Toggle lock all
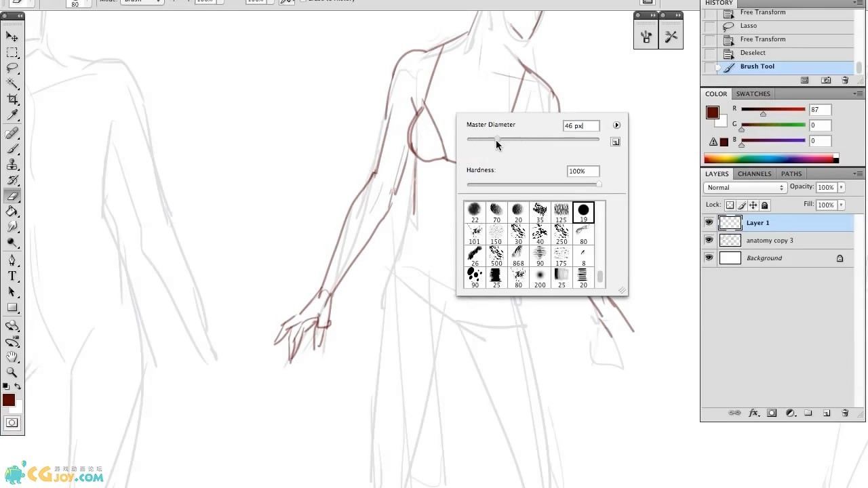The width and height of the screenshot is (868, 488). [765, 205]
